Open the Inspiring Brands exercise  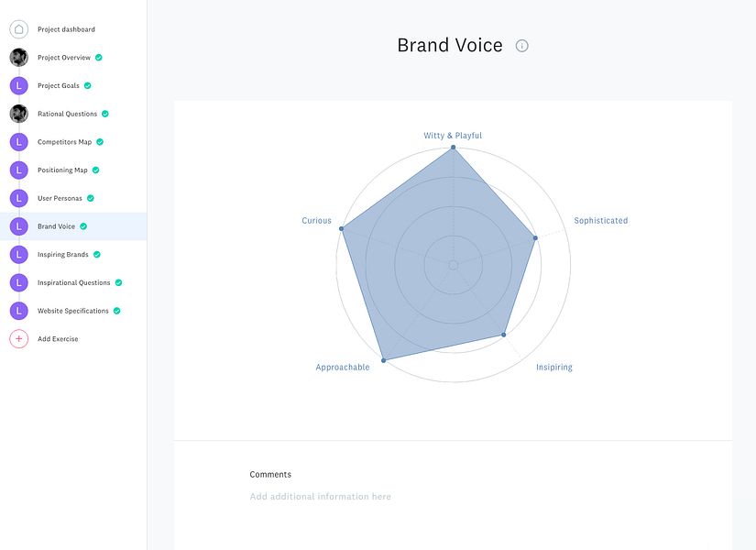(62, 255)
